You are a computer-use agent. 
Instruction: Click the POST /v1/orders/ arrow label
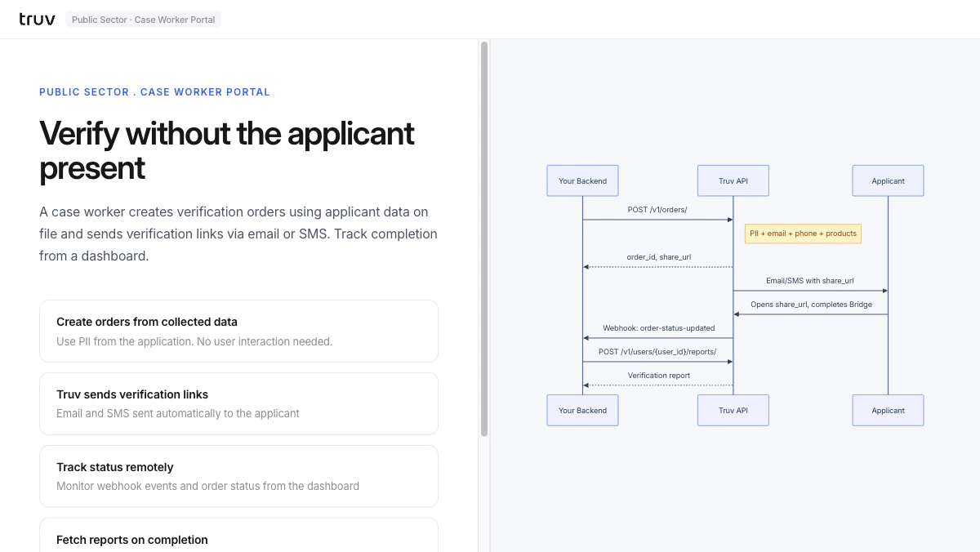point(657,210)
